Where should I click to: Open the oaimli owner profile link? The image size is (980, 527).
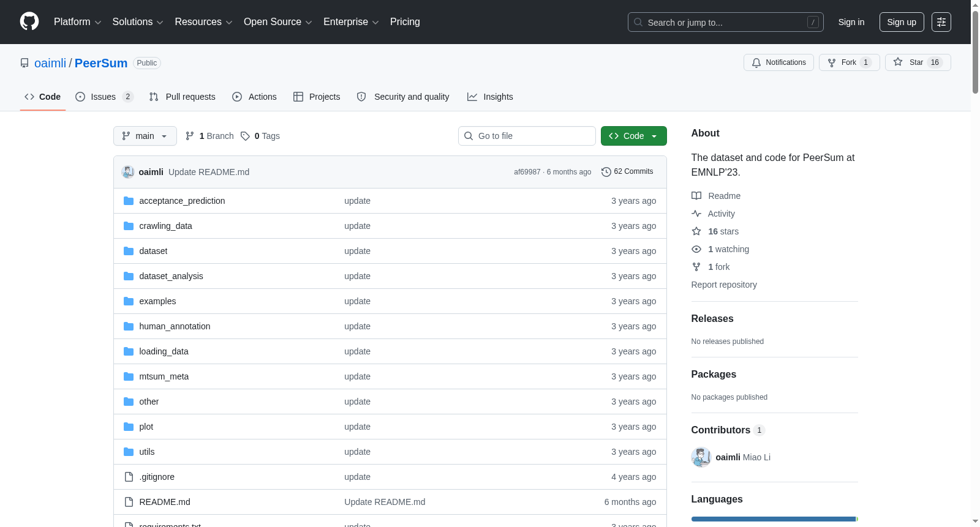click(50, 63)
